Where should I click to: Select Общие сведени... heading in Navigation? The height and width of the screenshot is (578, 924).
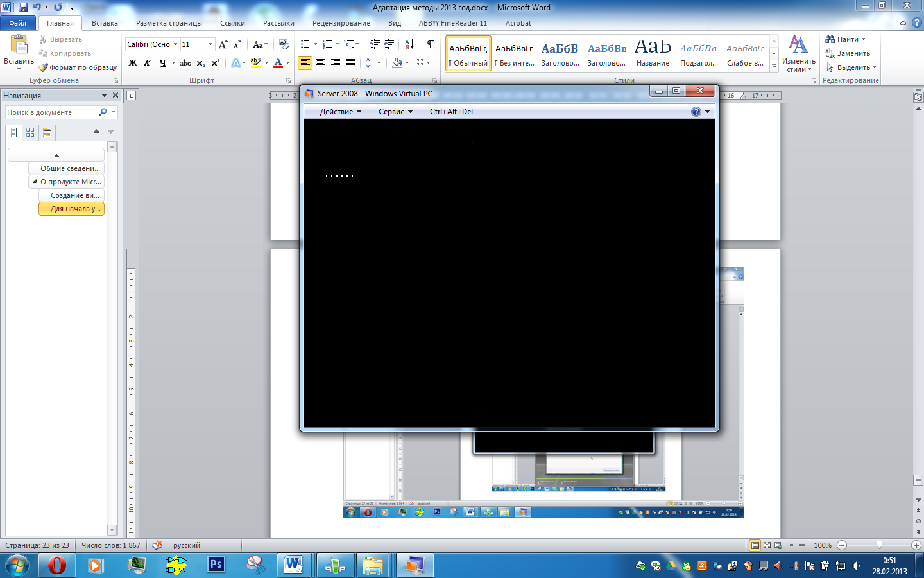(66, 168)
